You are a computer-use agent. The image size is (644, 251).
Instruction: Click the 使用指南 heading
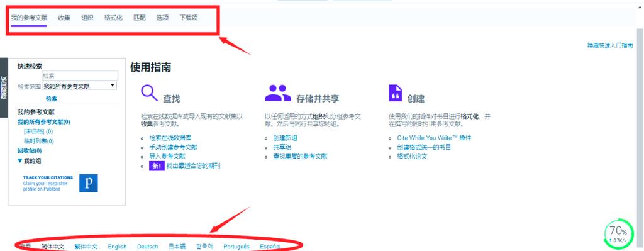(x=151, y=67)
